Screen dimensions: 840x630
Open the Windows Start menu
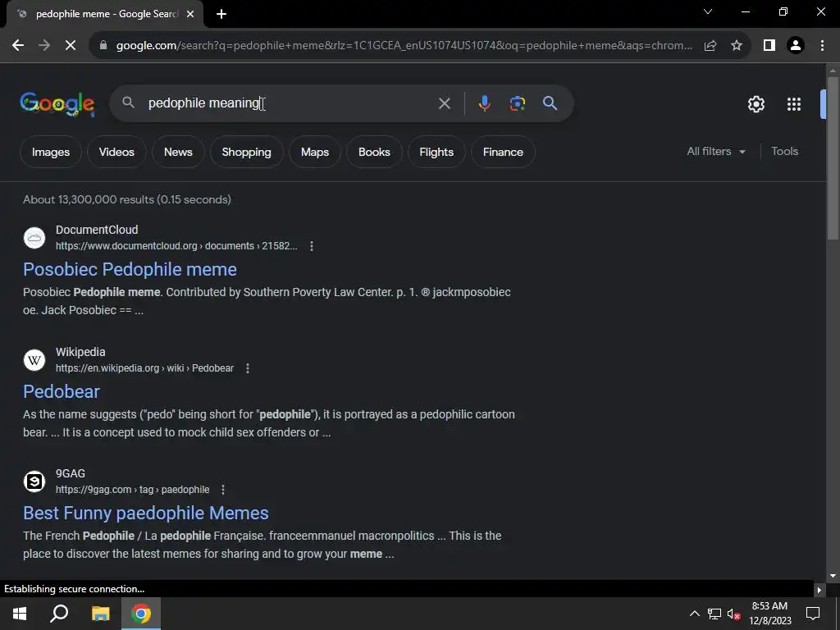tap(20, 614)
